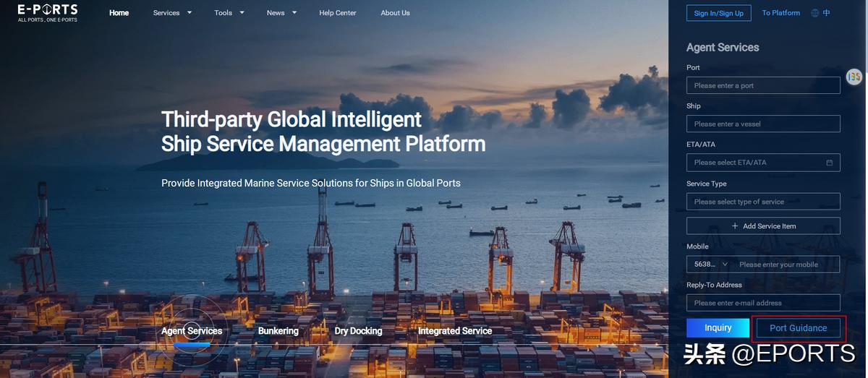This screenshot has width=868, height=378.
Task: Open the Tools menu
Action: click(223, 13)
